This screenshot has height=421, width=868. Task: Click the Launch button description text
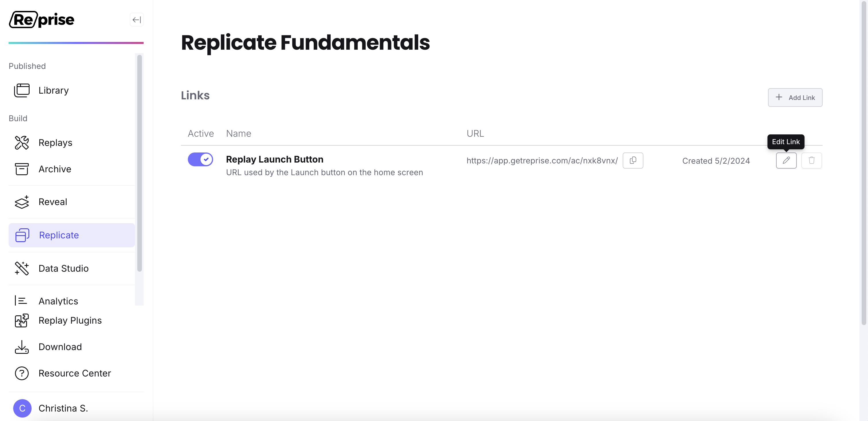pyautogui.click(x=324, y=172)
